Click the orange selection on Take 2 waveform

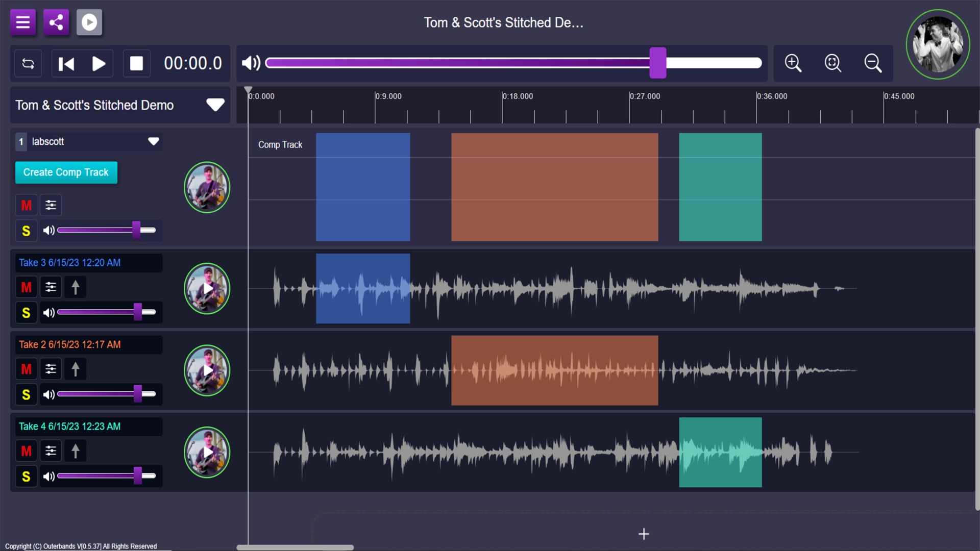[555, 370]
